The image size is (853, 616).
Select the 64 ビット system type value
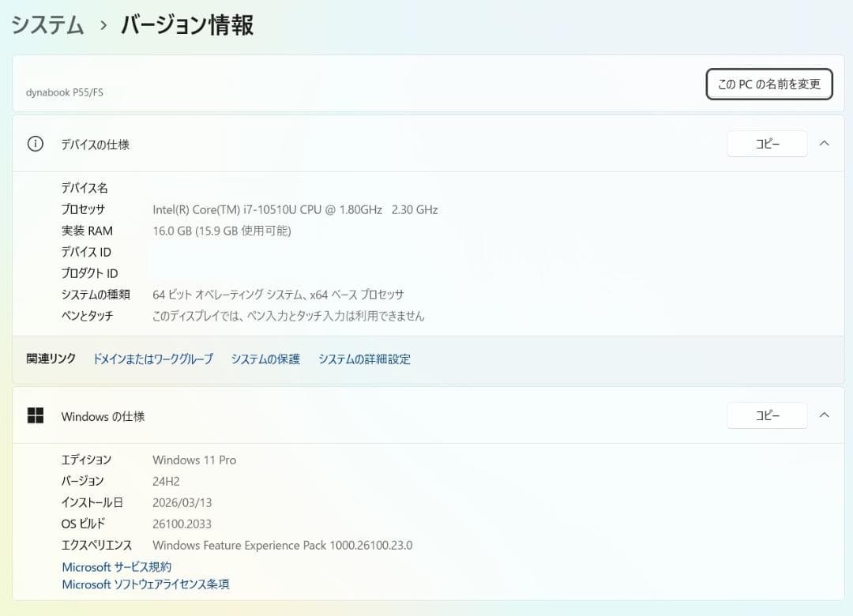[x=278, y=295]
